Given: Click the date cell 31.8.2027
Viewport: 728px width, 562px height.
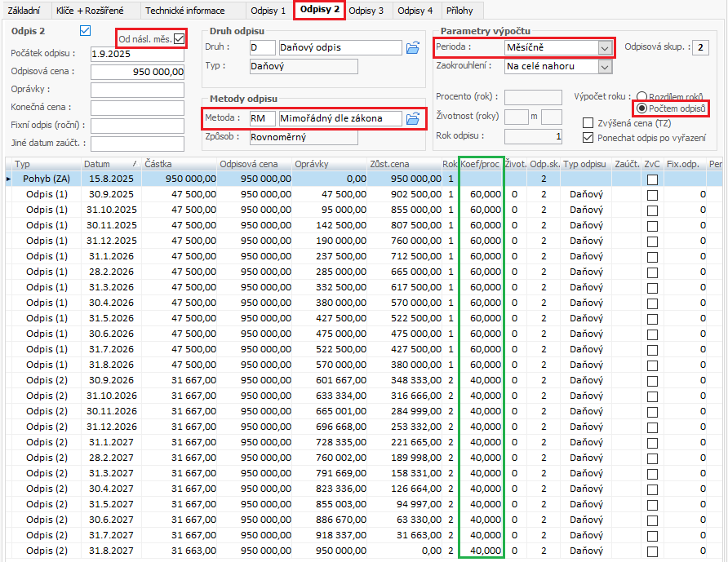Looking at the screenshot, I should (x=112, y=551).
